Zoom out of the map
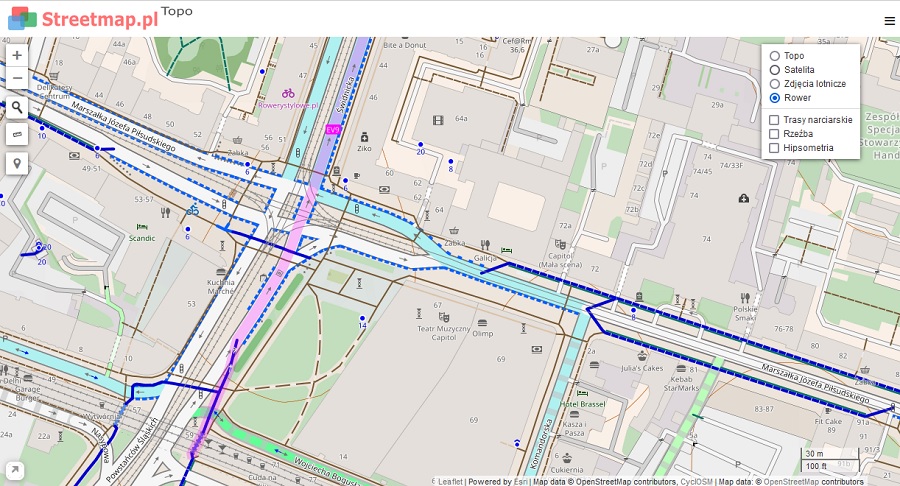The image size is (900, 486). [x=17, y=79]
